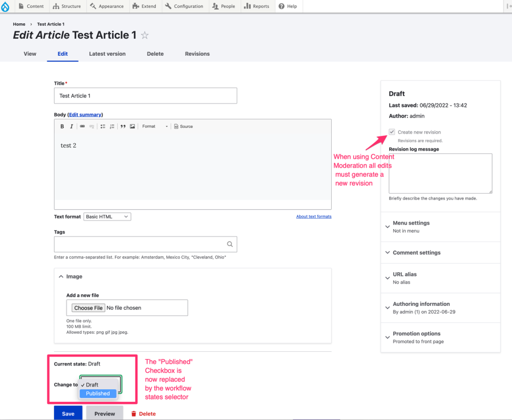Switch to the Delete tab
This screenshot has height=420, width=512.
click(x=155, y=54)
